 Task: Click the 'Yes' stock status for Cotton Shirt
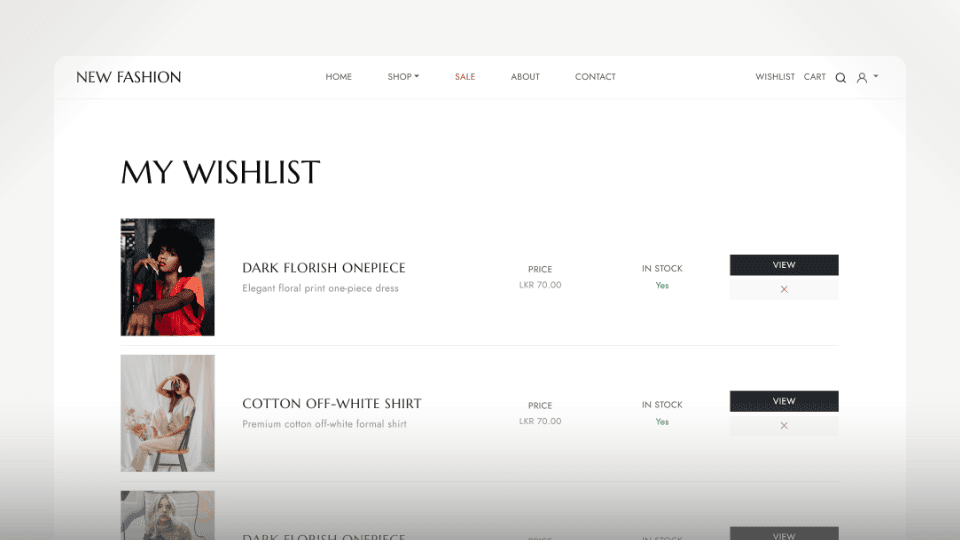click(662, 422)
